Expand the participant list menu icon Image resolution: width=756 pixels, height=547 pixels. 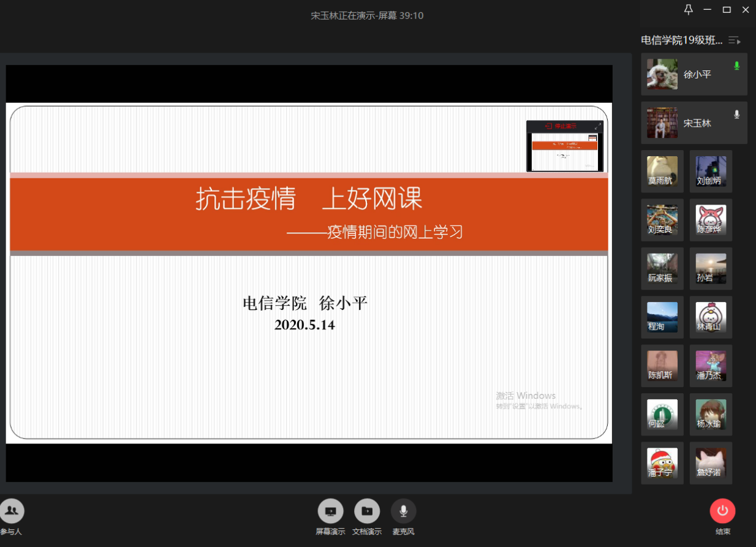click(734, 40)
